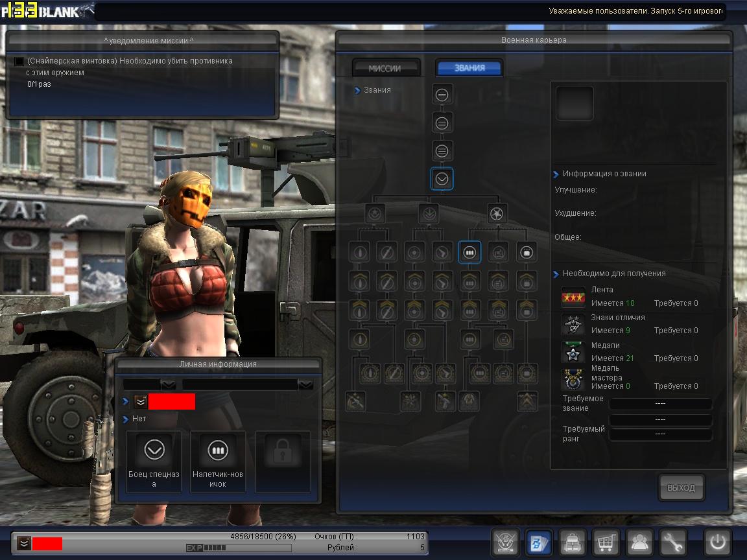Select the three-stripe rank node
The image size is (747, 560).
(x=442, y=151)
